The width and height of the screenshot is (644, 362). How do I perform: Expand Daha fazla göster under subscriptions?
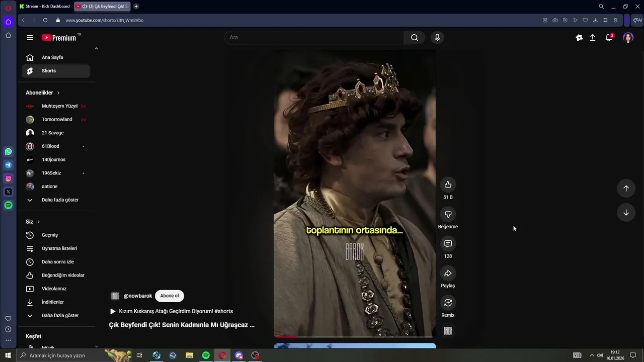(x=56, y=200)
